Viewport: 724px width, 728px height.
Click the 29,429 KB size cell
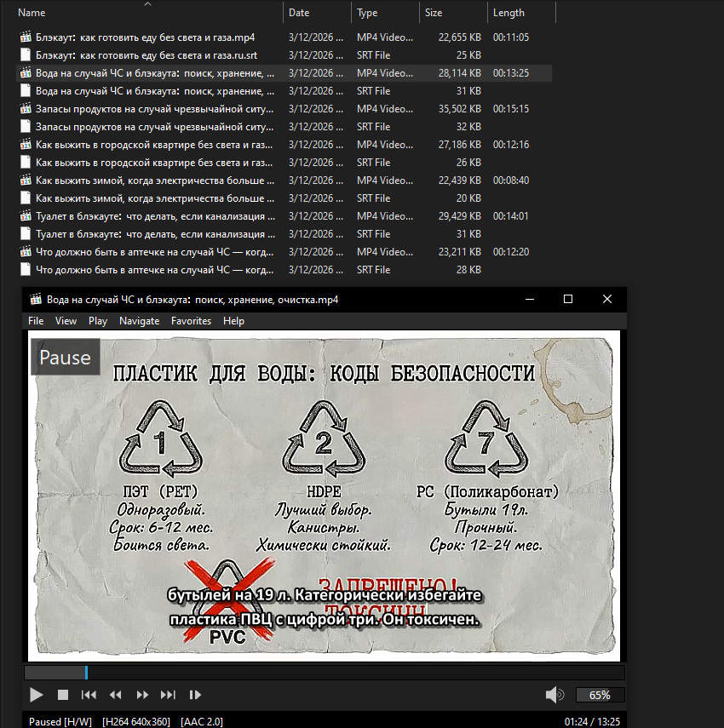(459, 216)
